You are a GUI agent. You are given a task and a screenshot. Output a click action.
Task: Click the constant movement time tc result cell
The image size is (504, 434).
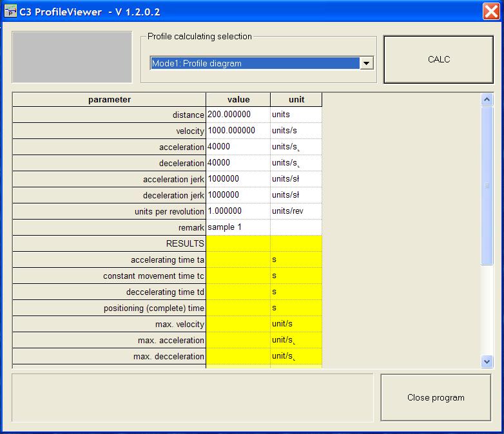coord(238,276)
